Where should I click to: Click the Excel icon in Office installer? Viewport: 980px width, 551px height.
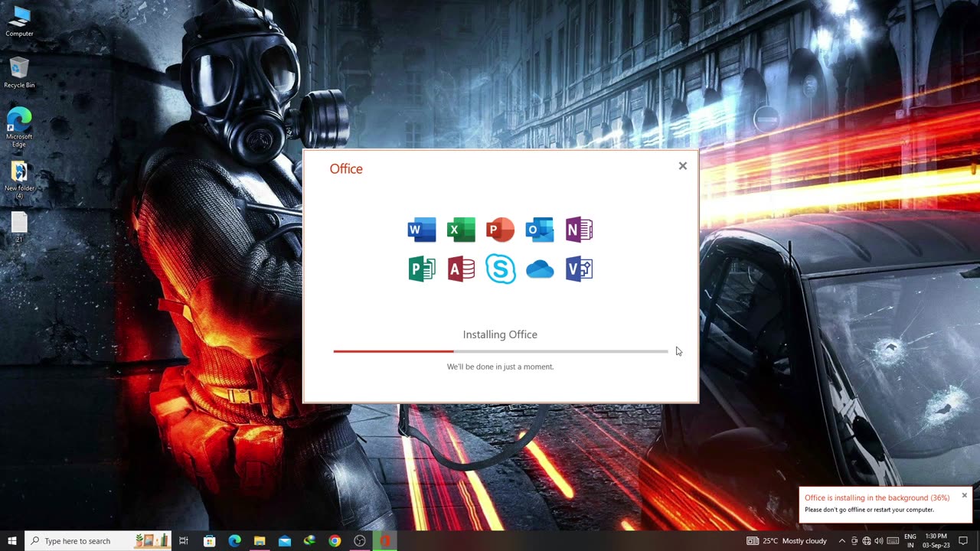[x=461, y=230]
